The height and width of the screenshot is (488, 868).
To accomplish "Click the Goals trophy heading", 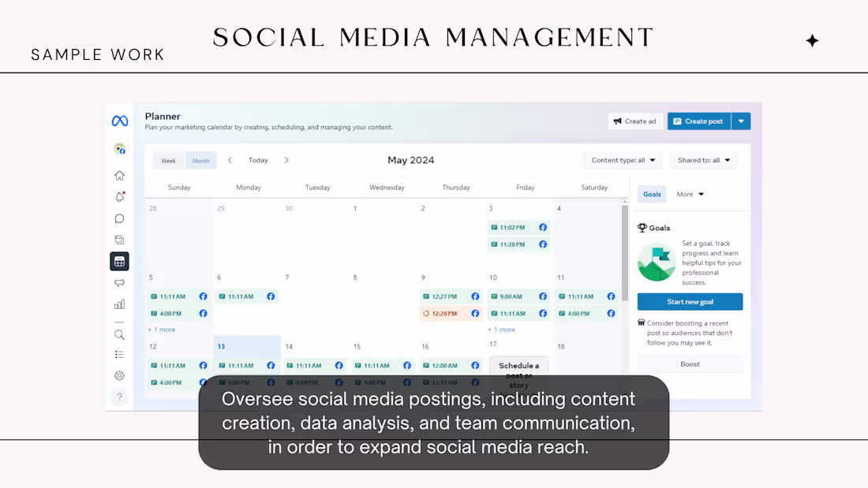I will 654,228.
